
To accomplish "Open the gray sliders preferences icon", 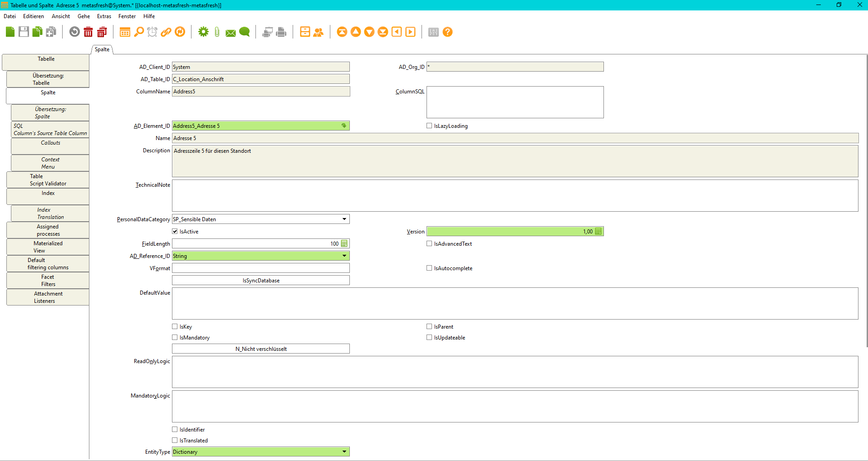I will click(x=433, y=32).
